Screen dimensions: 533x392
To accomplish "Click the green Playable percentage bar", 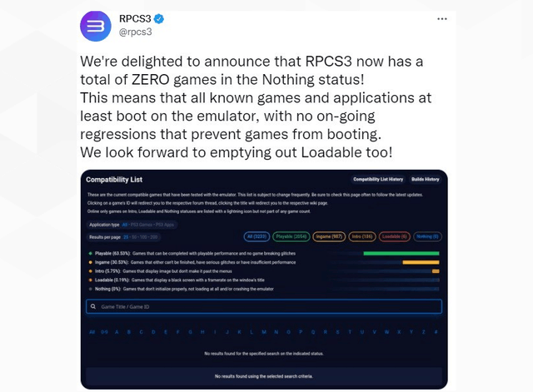I will [x=401, y=253].
